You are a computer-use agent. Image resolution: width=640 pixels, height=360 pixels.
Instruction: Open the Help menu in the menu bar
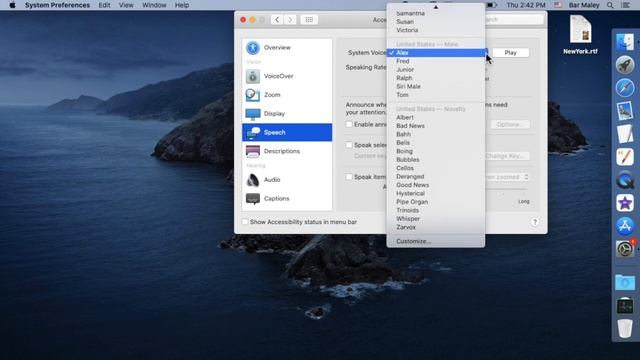point(182,5)
